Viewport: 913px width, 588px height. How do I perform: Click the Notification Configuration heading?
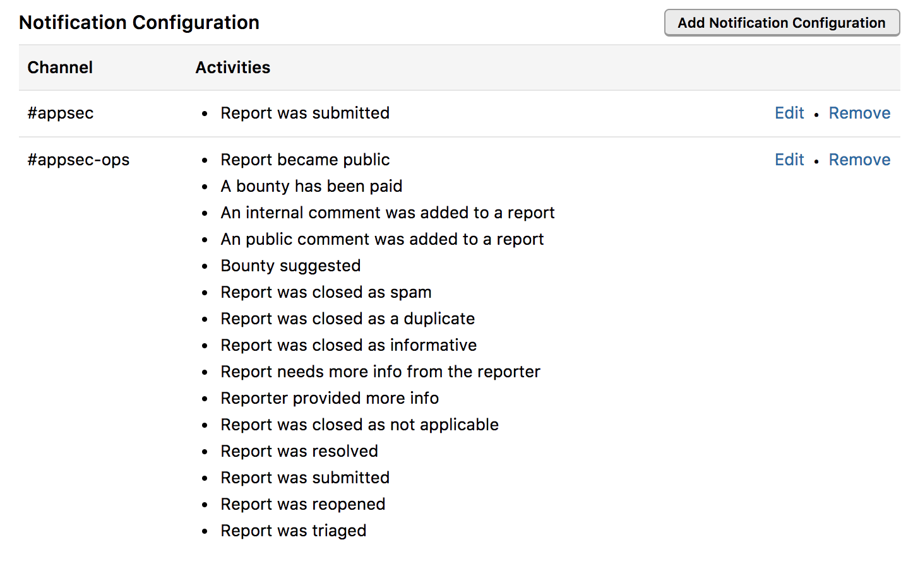coord(139,23)
